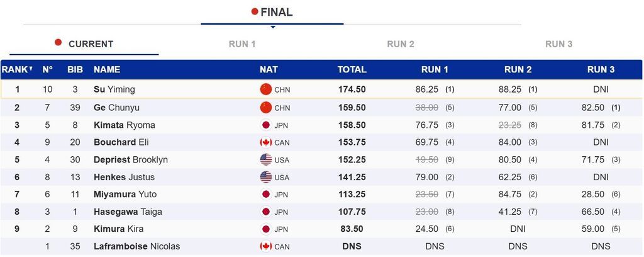Click China flag icon beside Su Yiming

click(266, 89)
